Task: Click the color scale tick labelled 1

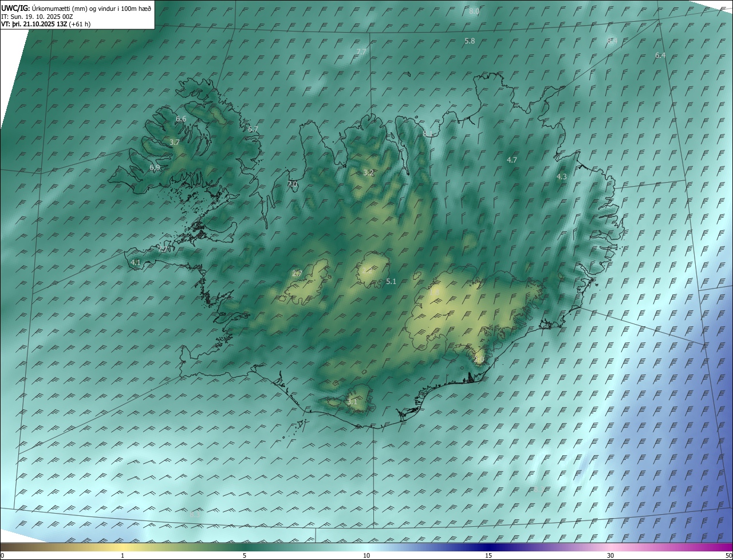Action: point(123,555)
